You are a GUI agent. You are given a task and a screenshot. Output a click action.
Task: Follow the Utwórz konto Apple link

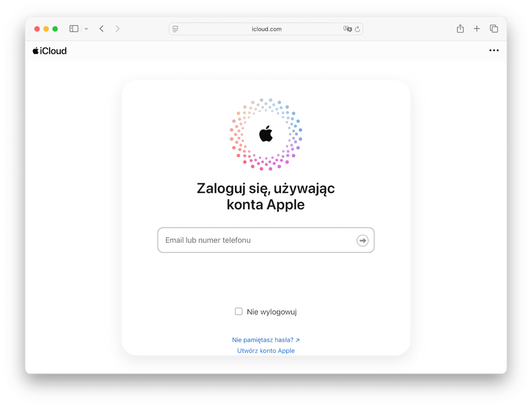(266, 351)
